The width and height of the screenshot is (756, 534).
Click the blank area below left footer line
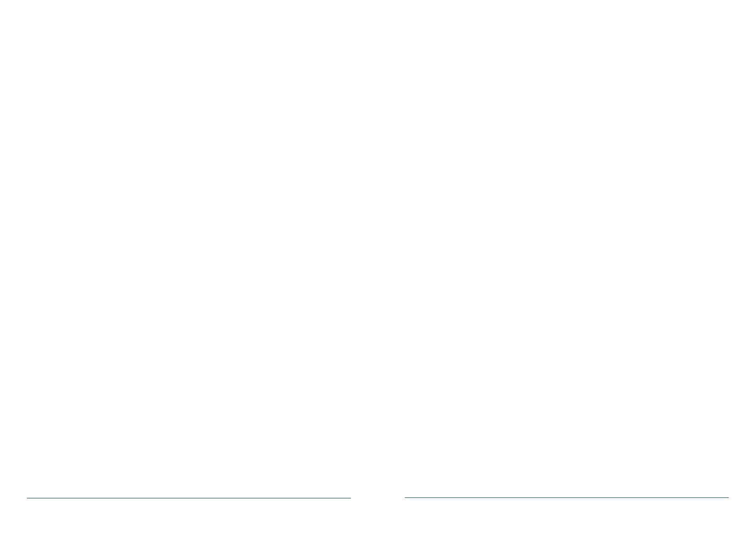tap(189, 516)
